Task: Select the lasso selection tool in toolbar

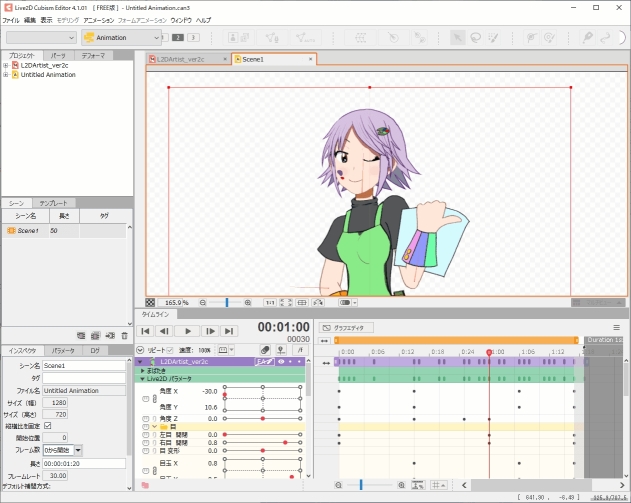Action: [x=476, y=38]
